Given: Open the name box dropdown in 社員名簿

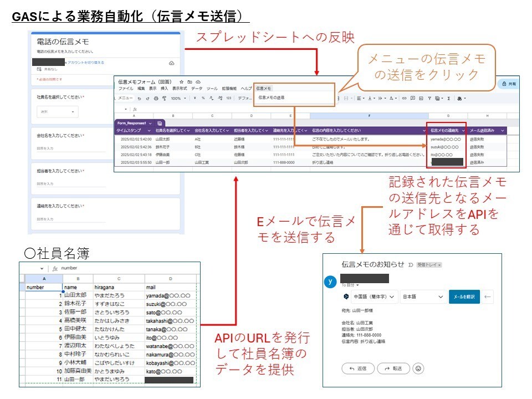Looking at the screenshot, I should point(42,268).
